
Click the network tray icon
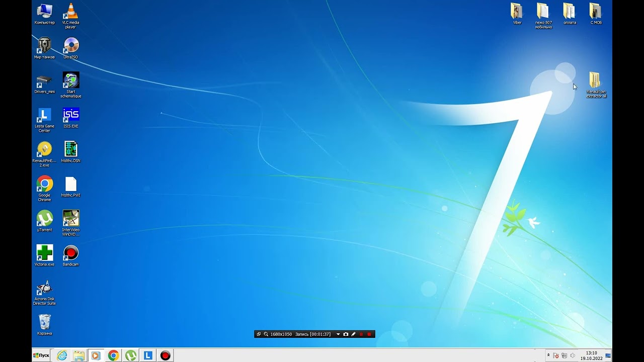click(x=564, y=355)
